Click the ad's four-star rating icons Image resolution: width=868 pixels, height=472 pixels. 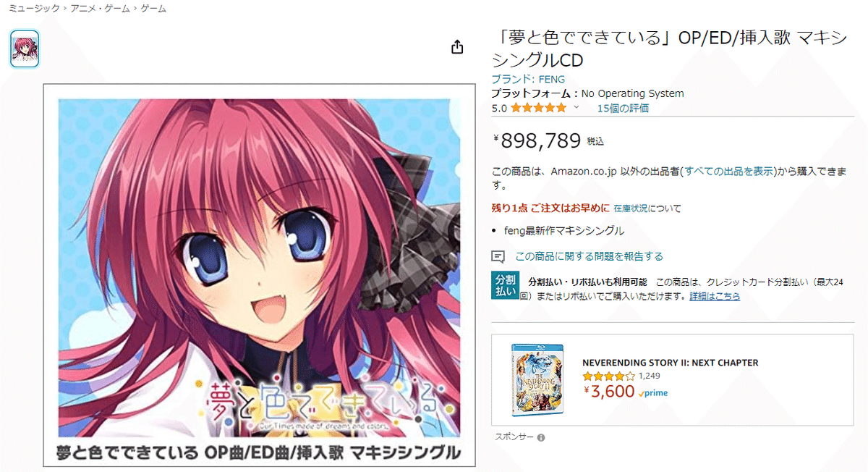(x=608, y=376)
